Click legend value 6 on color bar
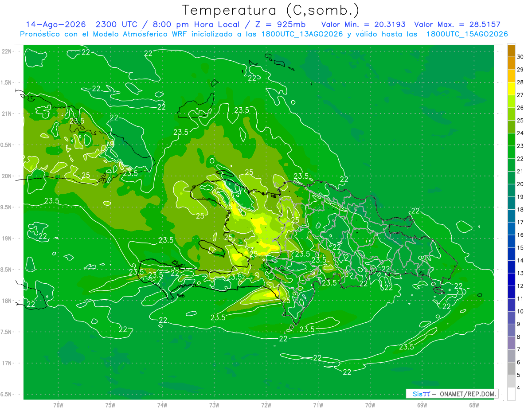532x411 pixels. pos(519,362)
